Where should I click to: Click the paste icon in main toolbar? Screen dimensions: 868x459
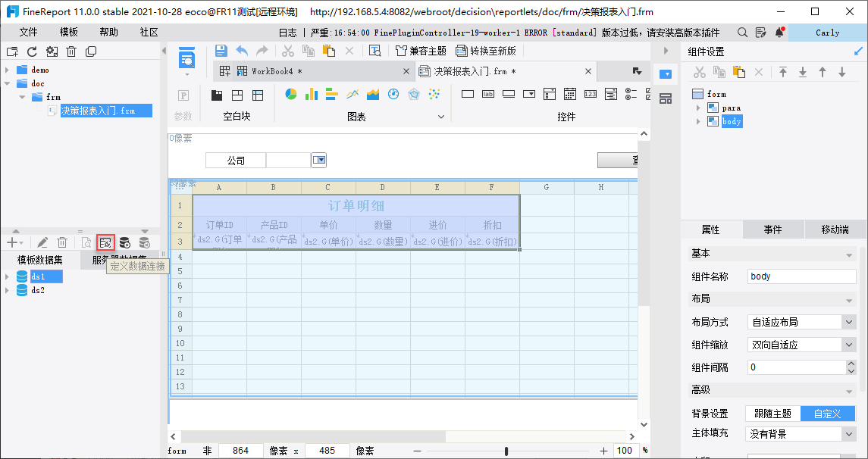pyautogui.click(x=329, y=51)
